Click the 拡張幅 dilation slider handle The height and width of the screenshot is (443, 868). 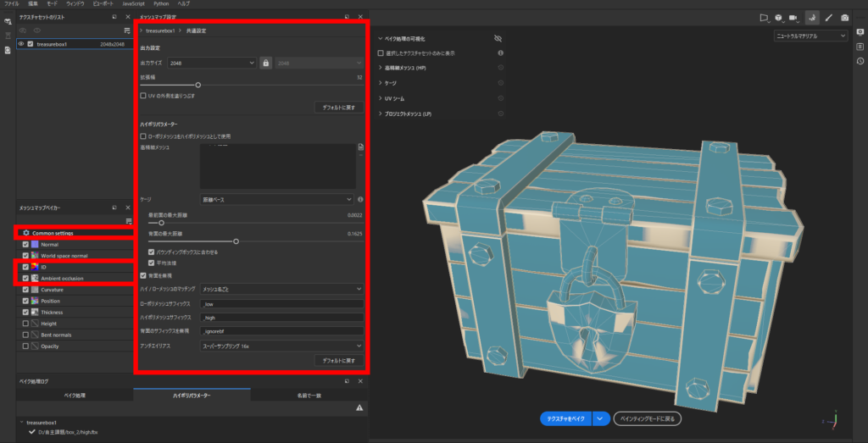pyautogui.click(x=198, y=85)
